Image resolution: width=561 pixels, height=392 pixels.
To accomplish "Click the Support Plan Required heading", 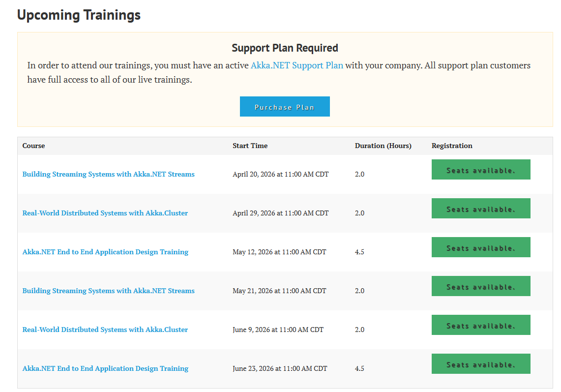I will [285, 48].
